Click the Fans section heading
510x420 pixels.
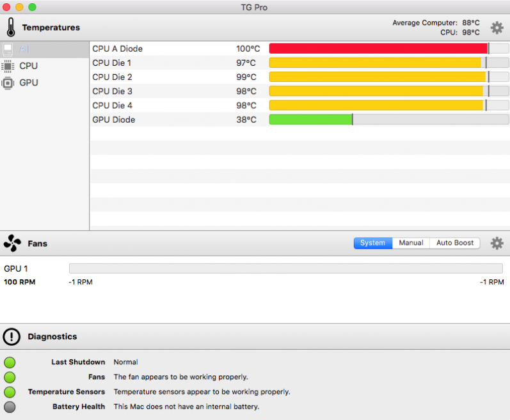coord(37,244)
